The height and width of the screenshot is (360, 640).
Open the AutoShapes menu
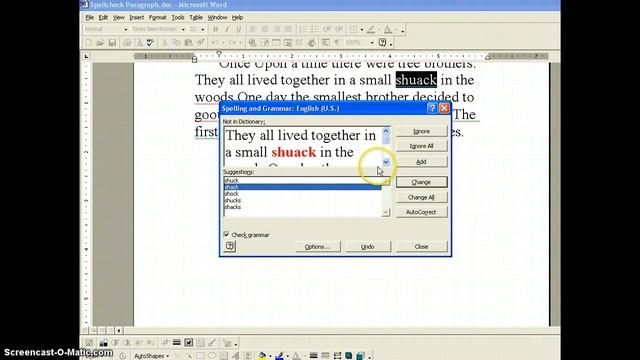[x=151, y=356]
